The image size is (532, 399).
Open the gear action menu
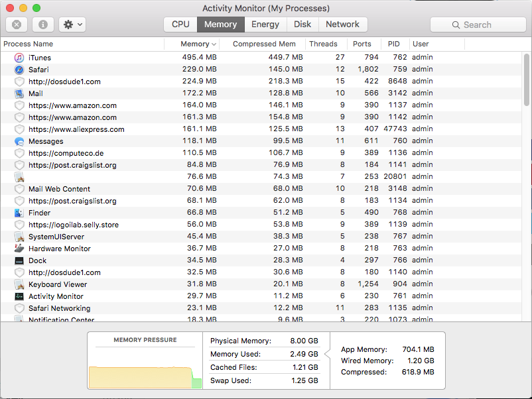pos(72,25)
